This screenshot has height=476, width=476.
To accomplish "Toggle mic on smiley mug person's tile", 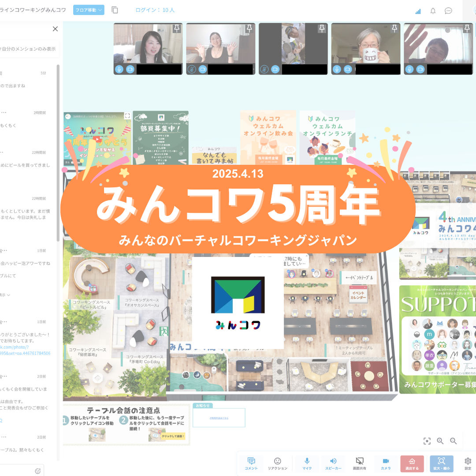I will (337, 69).
